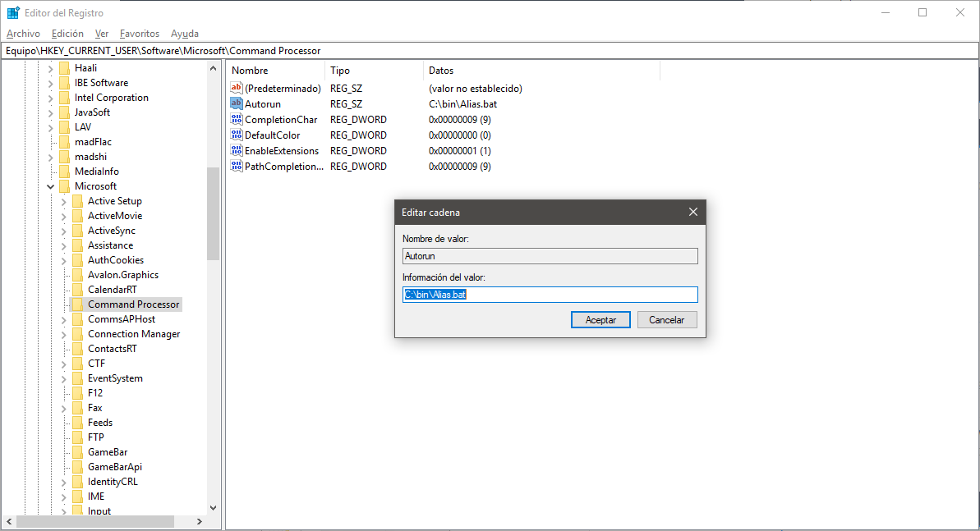Expand the EventSystem key
The height and width of the screenshot is (531, 980).
coord(64,378)
